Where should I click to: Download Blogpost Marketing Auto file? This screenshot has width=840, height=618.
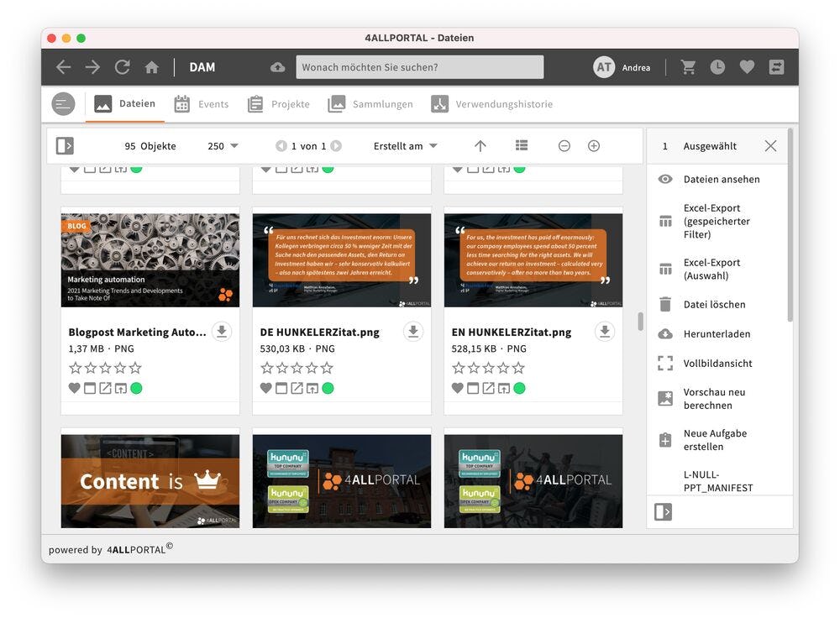[x=222, y=332]
